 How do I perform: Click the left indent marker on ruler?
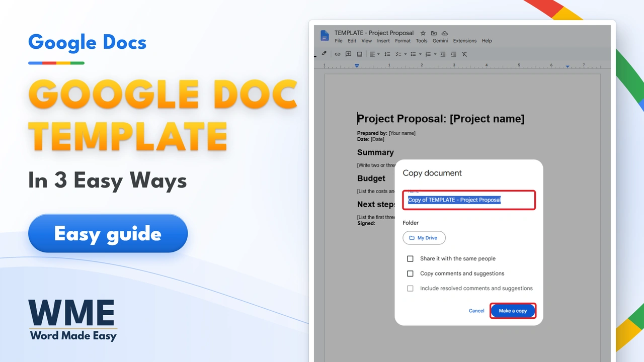pos(357,66)
